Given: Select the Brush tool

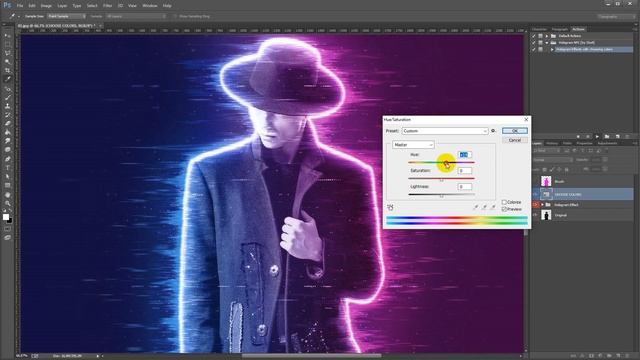Looking at the screenshot, I should point(7,97).
